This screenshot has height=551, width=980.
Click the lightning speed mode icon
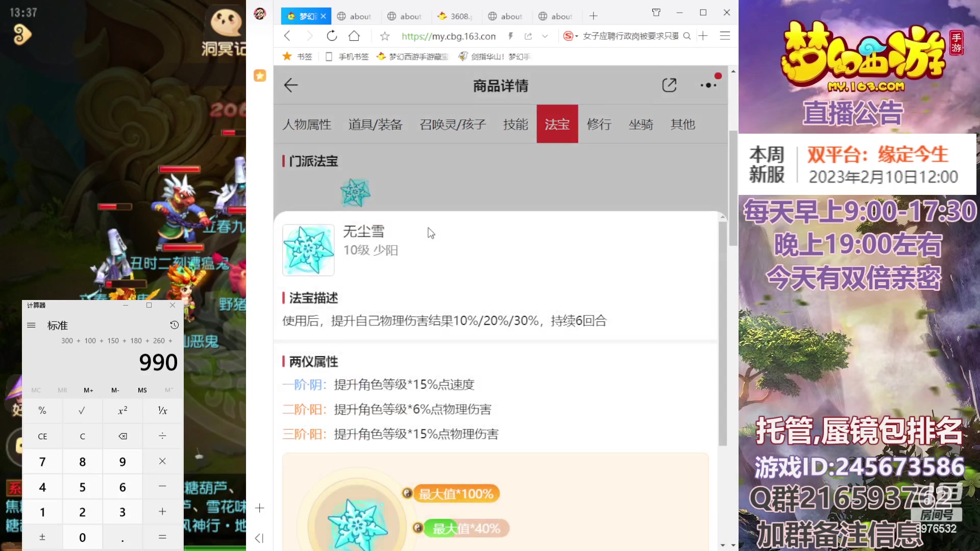[510, 36]
